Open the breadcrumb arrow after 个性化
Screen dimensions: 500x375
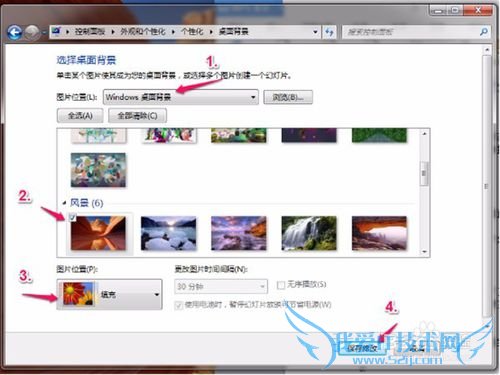click(x=211, y=32)
